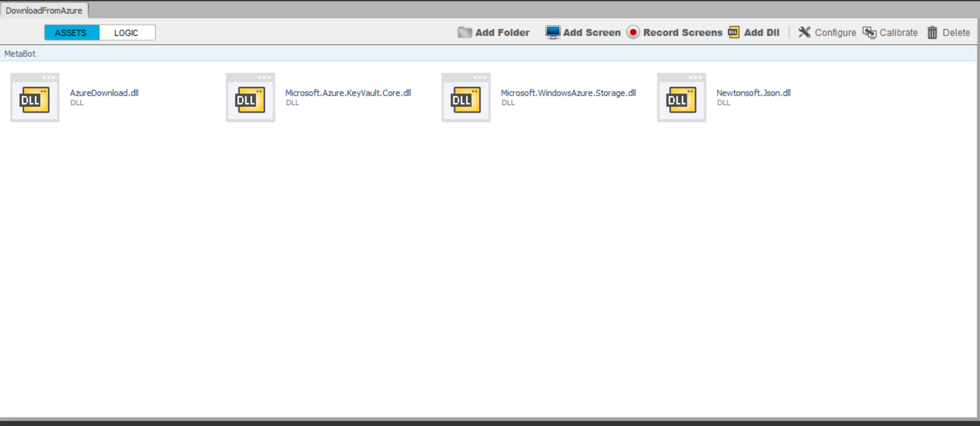The width and height of the screenshot is (980, 426).
Task: Click the DLL type label under Newtonsoft.Json.dll
Action: (724, 103)
